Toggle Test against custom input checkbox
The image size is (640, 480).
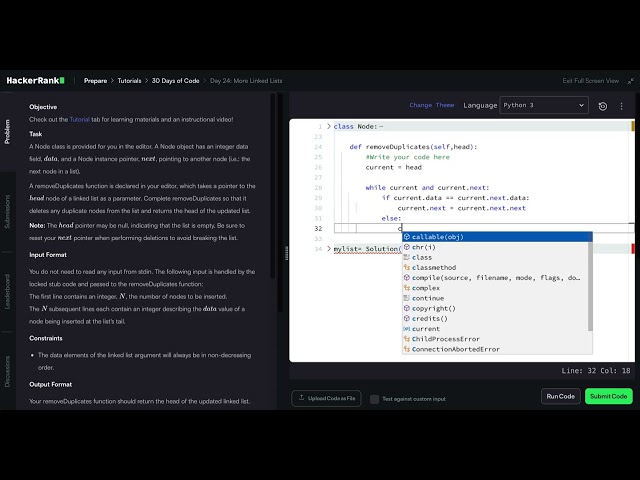(374, 399)
